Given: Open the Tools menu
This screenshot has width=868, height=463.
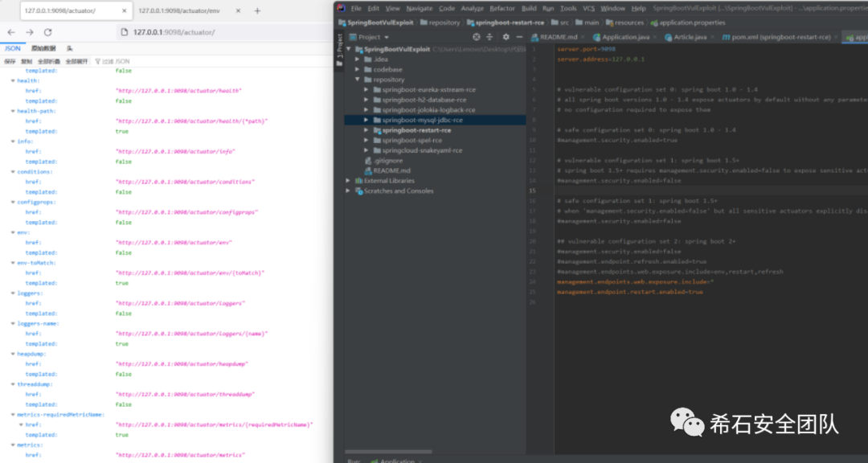Looking at the screenshot, I should click(568, 8).
